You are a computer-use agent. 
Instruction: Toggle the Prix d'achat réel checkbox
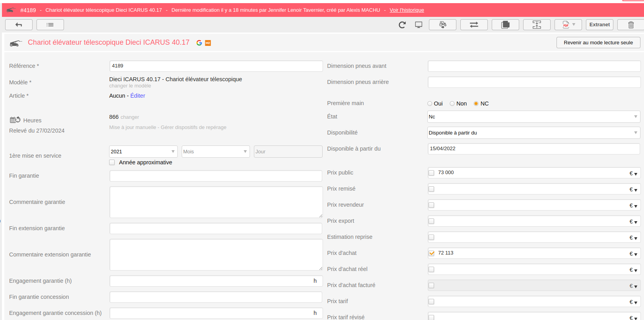(x=432, y=269)
